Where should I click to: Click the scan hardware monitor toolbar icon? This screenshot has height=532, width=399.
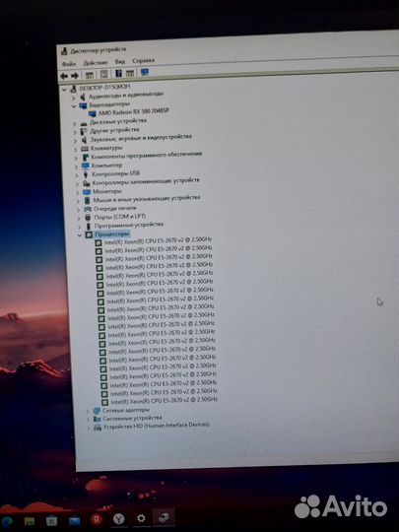pos(145,72)
